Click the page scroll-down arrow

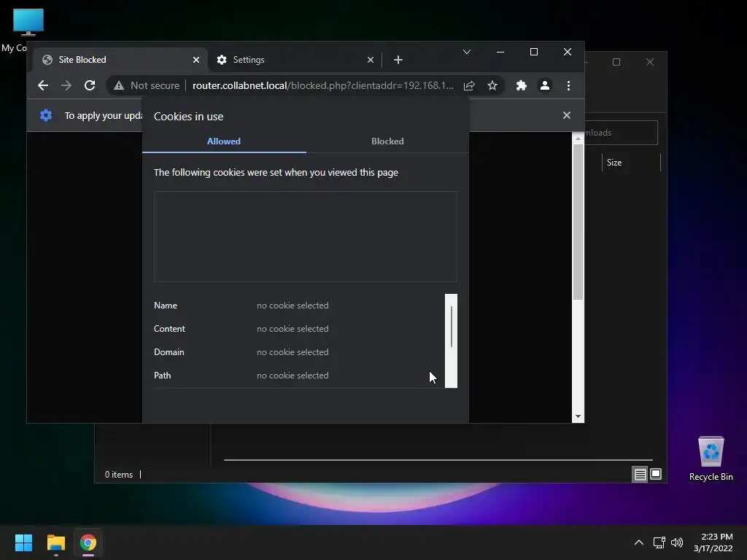(x=578, y=416)
